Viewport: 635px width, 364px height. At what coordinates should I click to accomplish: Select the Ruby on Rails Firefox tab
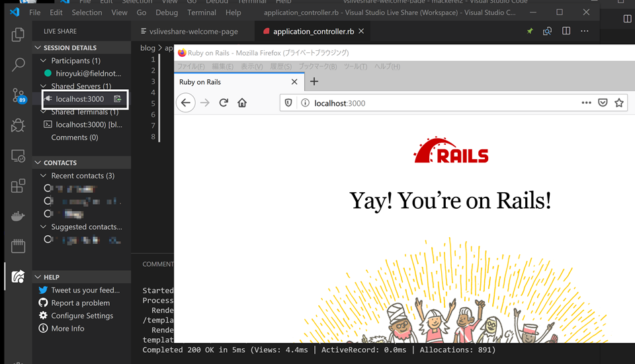239,82
